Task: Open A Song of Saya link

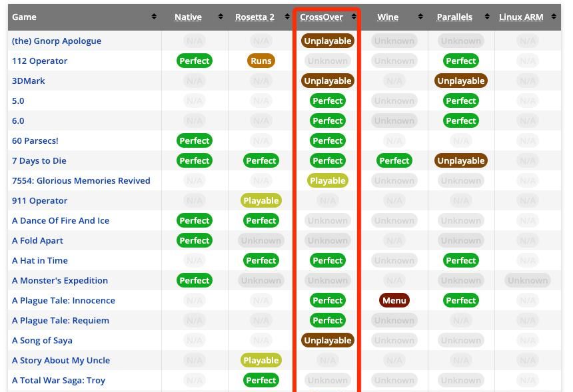Action: pyautogui.click(x=42, y=341)
